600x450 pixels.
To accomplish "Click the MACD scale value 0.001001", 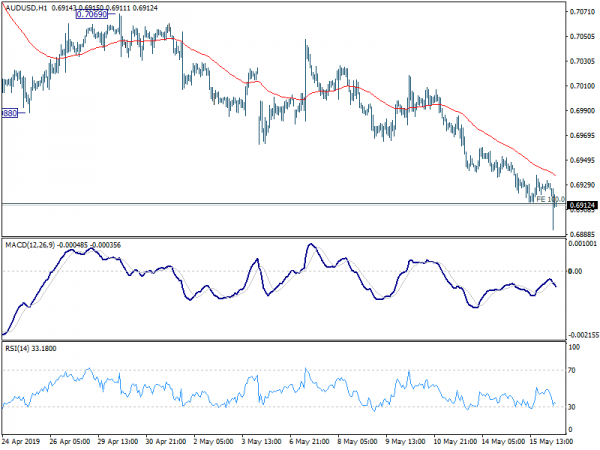I will click(582, 244).
